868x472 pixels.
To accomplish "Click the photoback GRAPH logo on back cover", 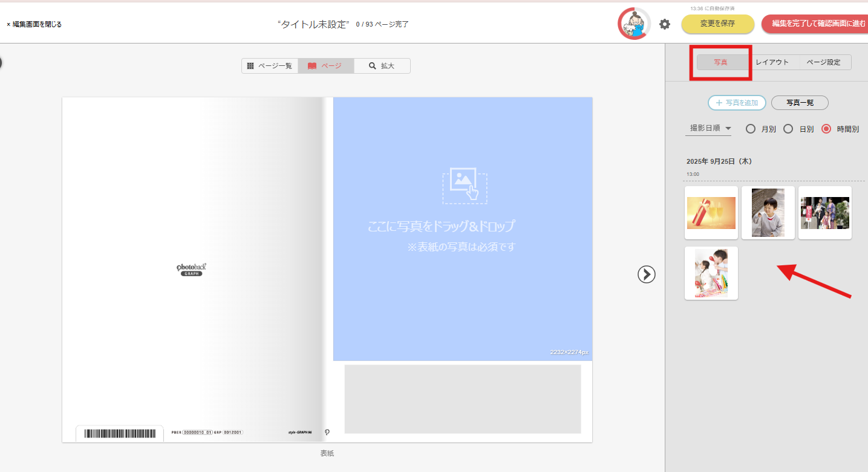I will click(x=192, y=270).
